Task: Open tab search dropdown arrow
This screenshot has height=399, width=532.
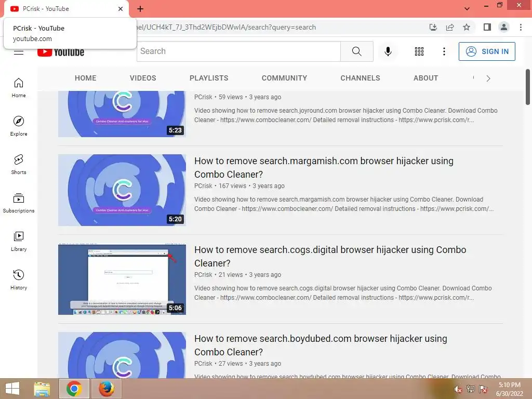Action: [467, 9]
